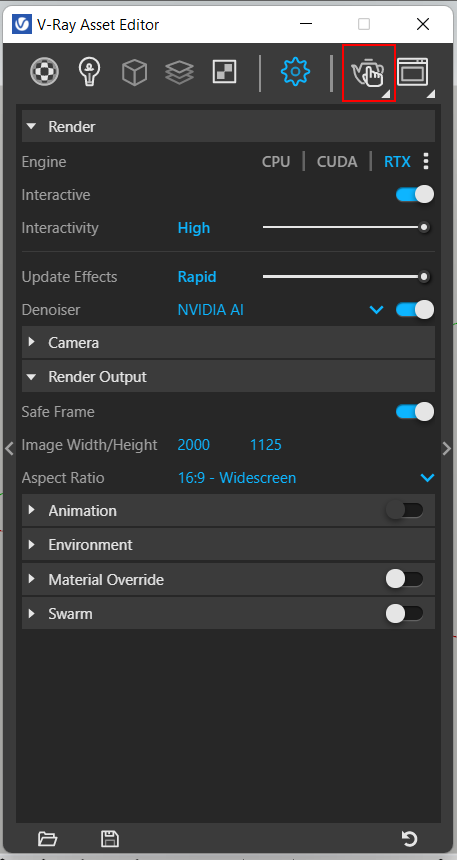The image size is (457, 860).
Task: Switch engine to CPU
Action: tap(276, 162)
